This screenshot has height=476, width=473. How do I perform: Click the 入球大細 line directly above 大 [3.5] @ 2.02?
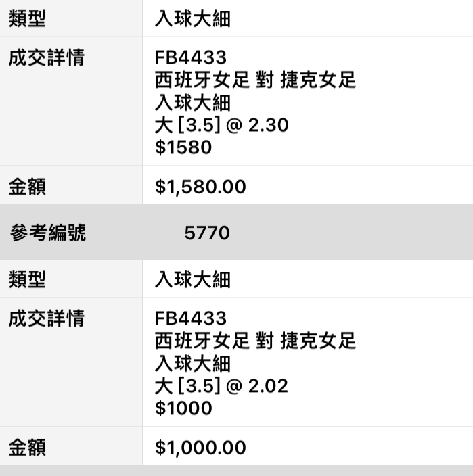click(193, 364)
